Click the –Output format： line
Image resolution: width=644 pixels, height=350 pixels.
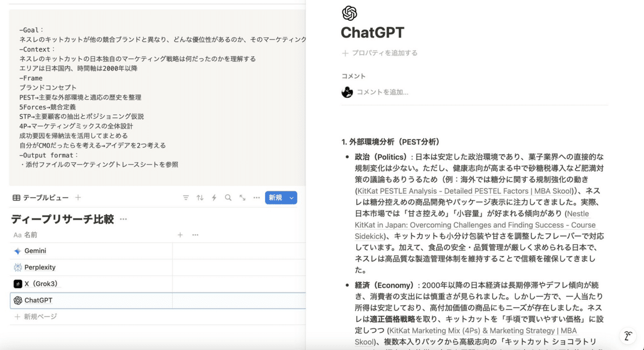tap(49, 155)
